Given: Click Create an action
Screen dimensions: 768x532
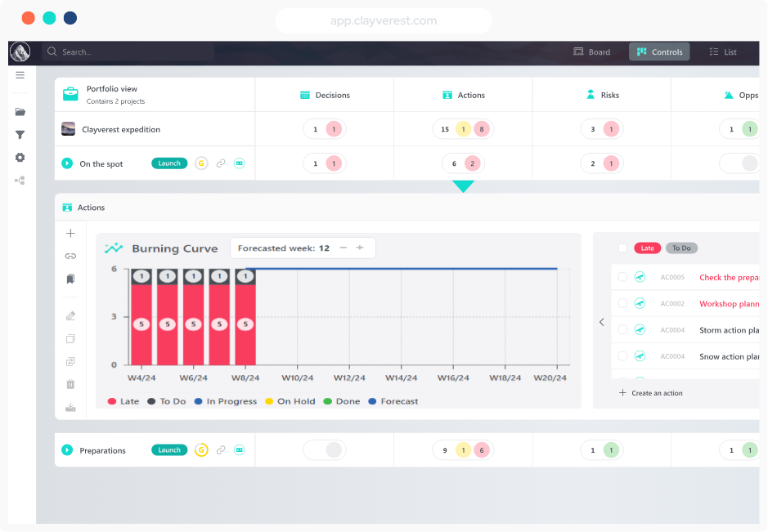Looking at the screenshot, I should 651,393.
